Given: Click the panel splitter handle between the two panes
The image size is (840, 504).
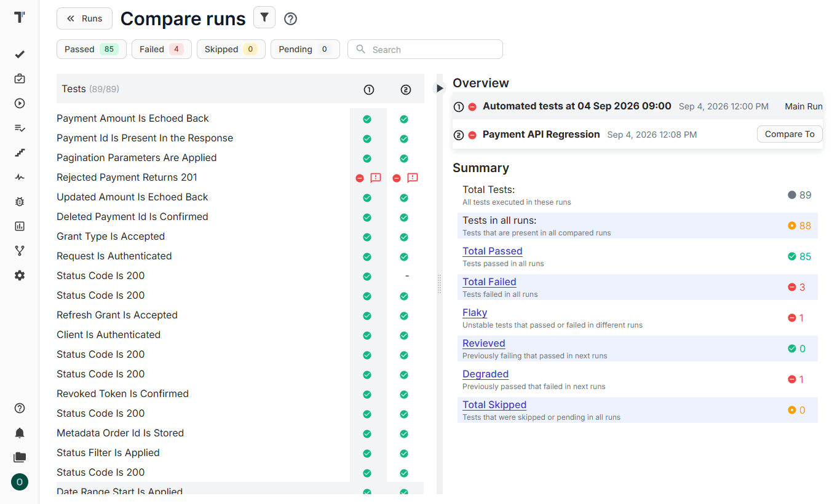Looking at the screenshot, I should 439,283.
